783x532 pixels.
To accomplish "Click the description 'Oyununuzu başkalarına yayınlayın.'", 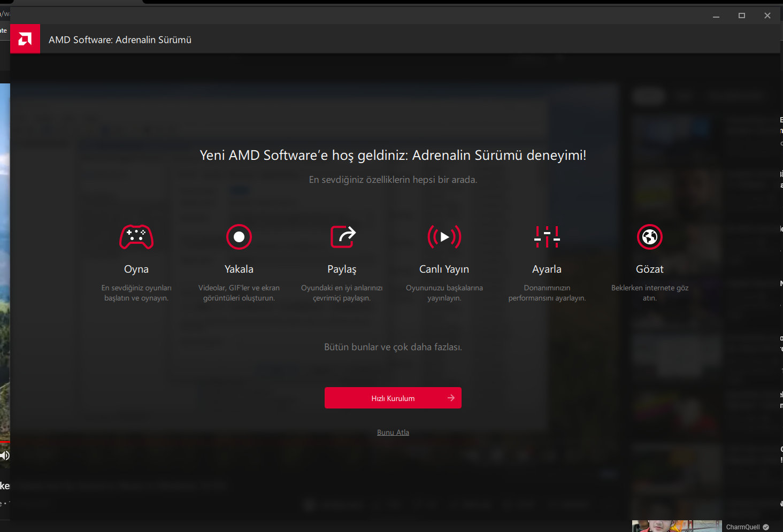I will [444, 293].
